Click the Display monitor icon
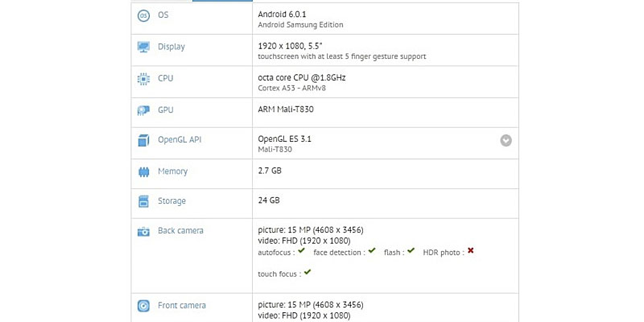 point(143,47)
